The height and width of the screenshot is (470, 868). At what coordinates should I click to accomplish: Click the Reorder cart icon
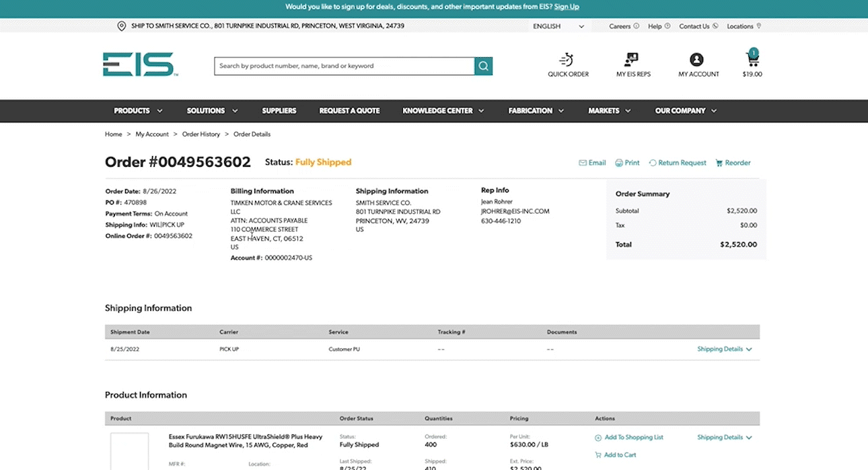tap(719, 163)
